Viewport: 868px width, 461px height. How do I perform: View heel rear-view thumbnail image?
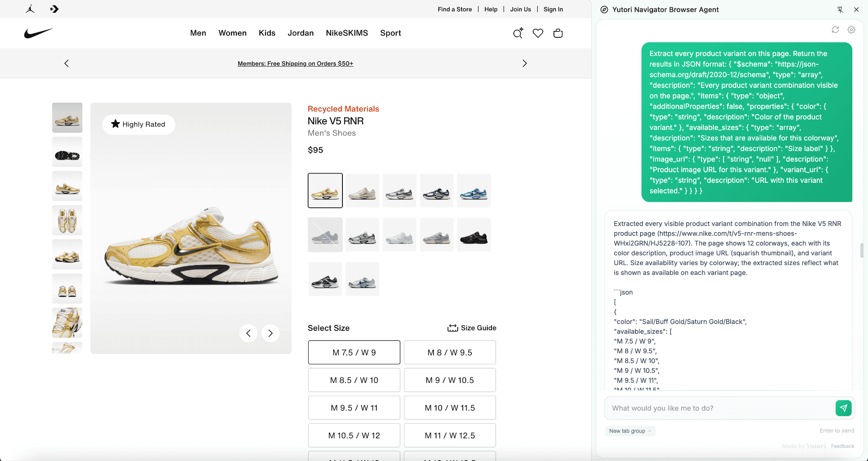(x=67, y=288)
